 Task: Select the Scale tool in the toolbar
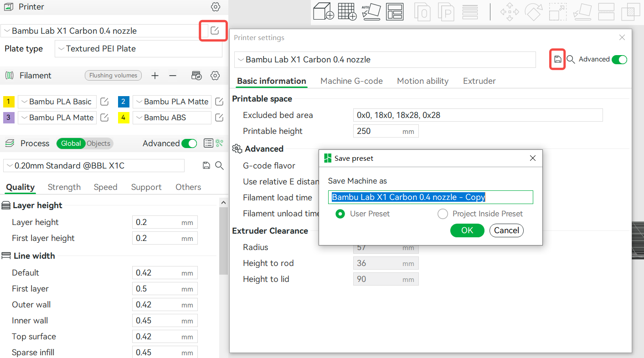click(x=557, y=12)
